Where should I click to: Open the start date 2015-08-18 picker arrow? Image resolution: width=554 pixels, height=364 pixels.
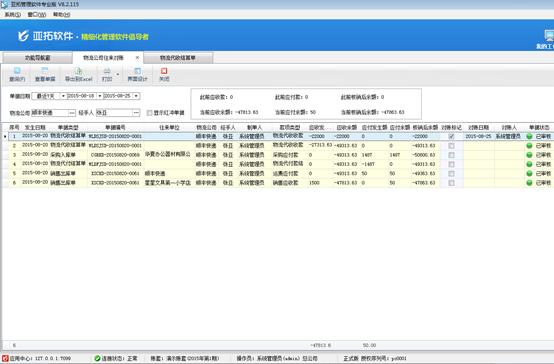click(x=100, y=96)
